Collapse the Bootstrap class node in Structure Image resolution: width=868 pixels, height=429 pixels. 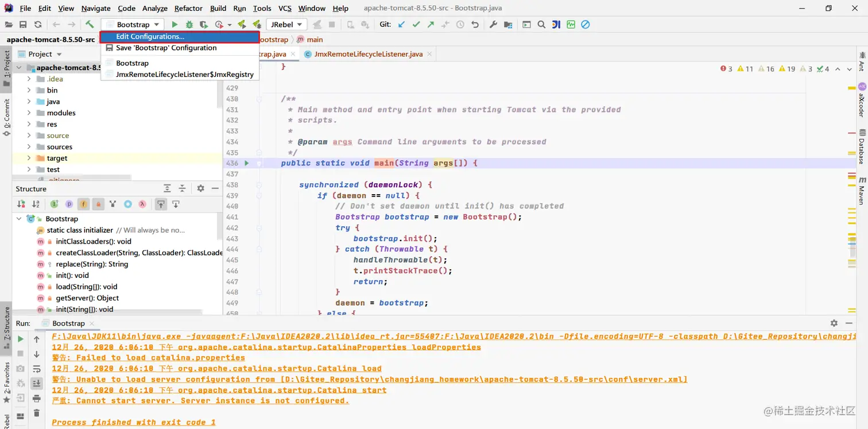[x=19, y=219]
